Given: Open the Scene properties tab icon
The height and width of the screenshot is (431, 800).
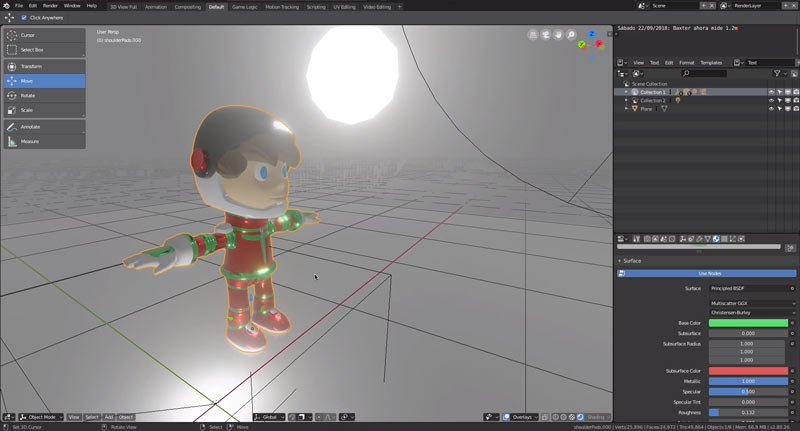Looking at the screenshot, I should [x=663, y=239].
